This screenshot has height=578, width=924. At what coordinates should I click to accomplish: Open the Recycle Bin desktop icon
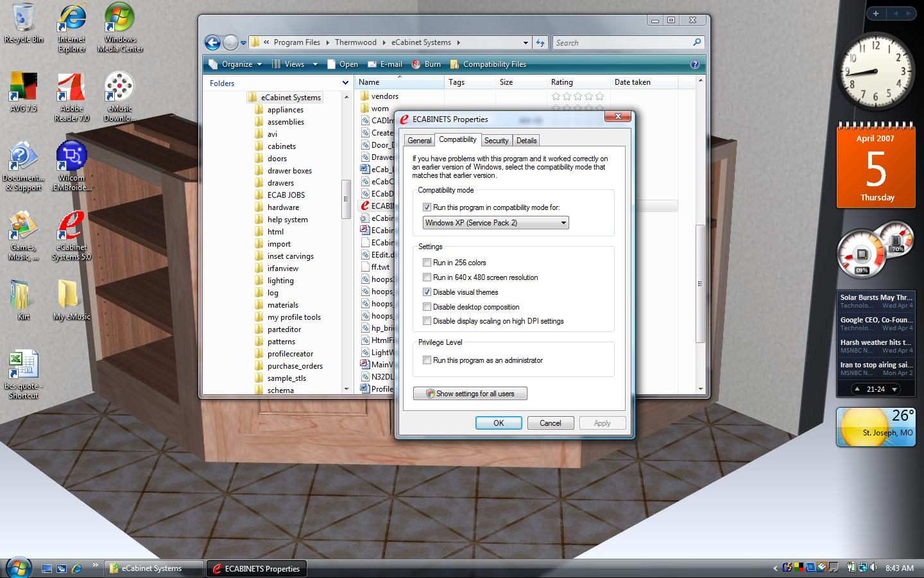tap(24, 24)
